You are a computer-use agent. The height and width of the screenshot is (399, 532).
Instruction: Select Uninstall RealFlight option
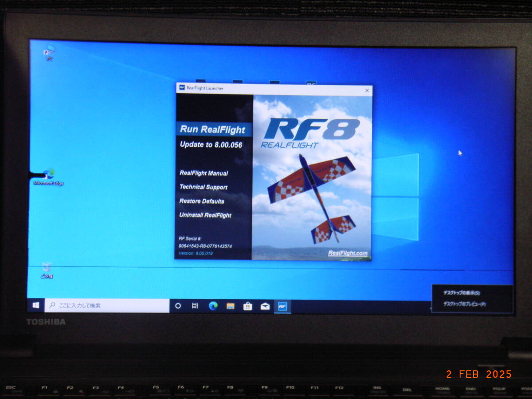(205, 215)
